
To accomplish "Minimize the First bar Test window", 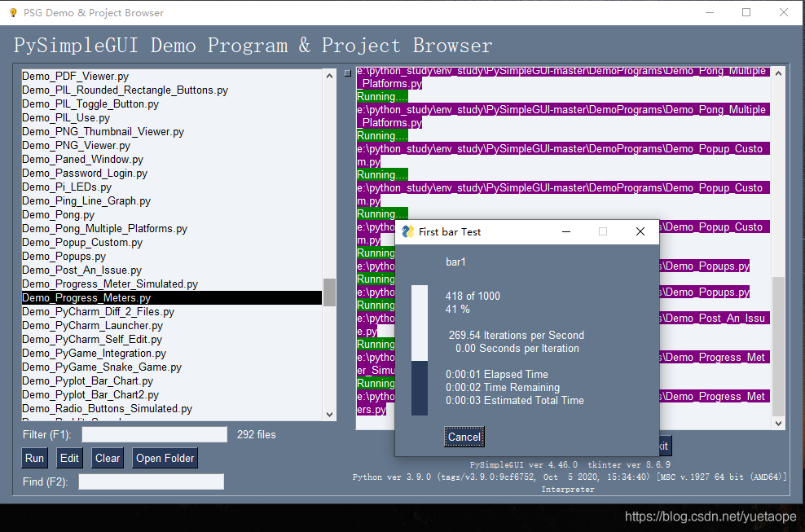I will pos(566,231).
